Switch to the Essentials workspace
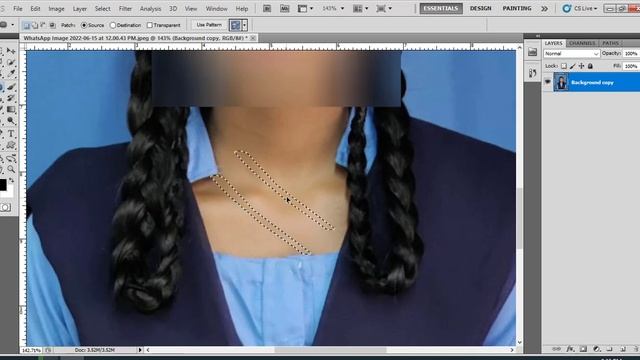The height and width of the screenshot is (360, 640). 441,8
